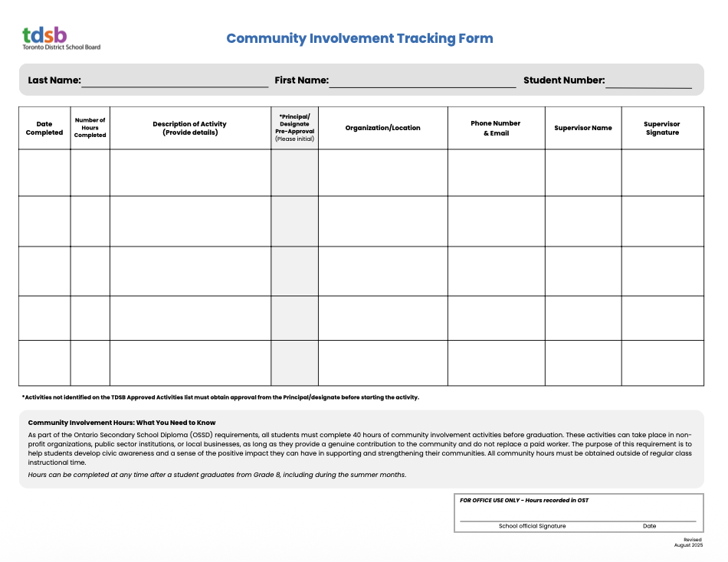Click 'Community Involvement Hours: What You Need to Know'

[x=122, y=423]
